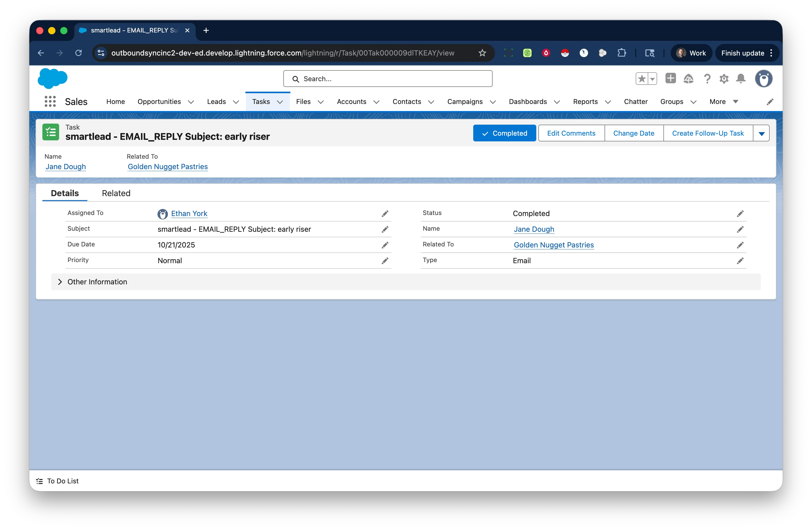
Task: Open the Reports menu item
Action: point(585,101)
